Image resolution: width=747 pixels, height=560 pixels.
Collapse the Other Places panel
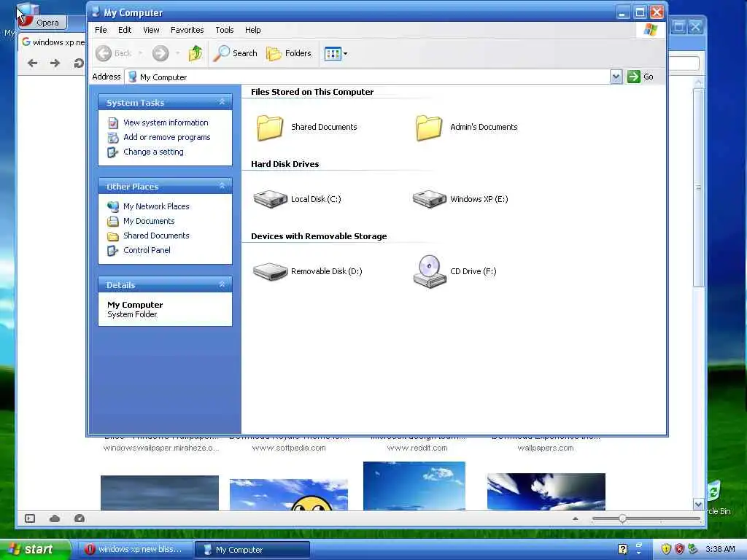pyautogui.click(x=222, y=186)
